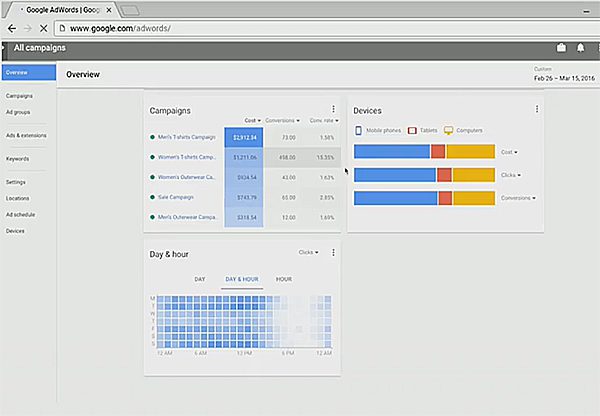
Task: Open Men's Outerwear Campaign link
Action: pyautogui.click(x=187, y=217)
